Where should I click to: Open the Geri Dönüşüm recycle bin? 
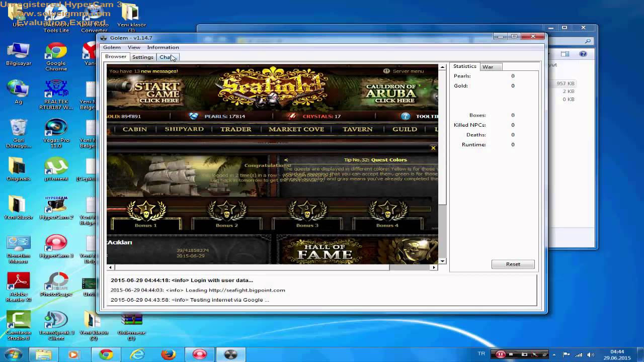click(19, 133)
